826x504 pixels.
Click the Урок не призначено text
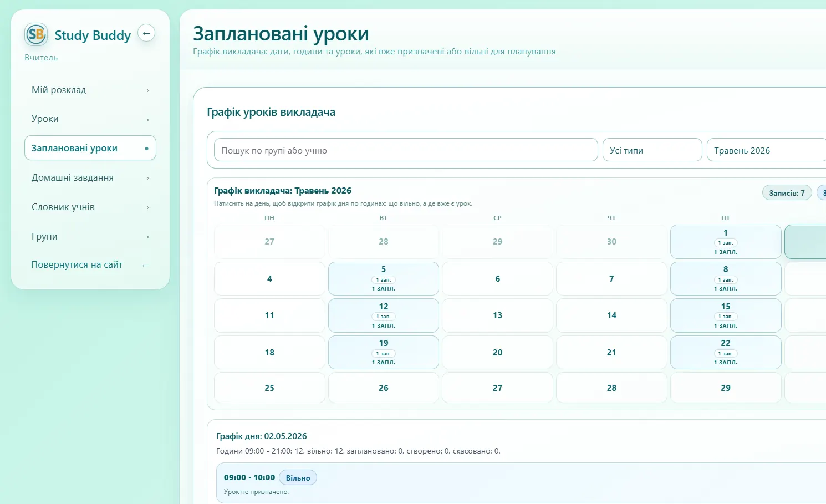(256, 492)
